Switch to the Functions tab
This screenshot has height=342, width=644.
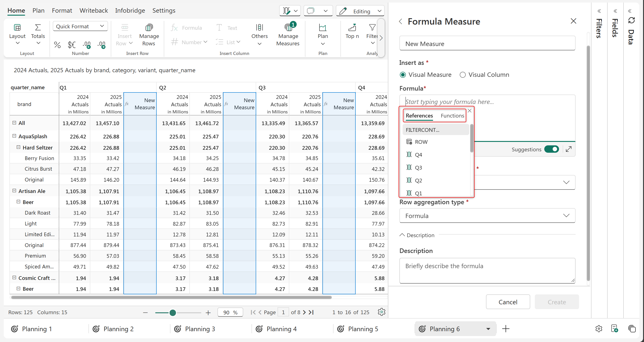(x=452, y=116)
